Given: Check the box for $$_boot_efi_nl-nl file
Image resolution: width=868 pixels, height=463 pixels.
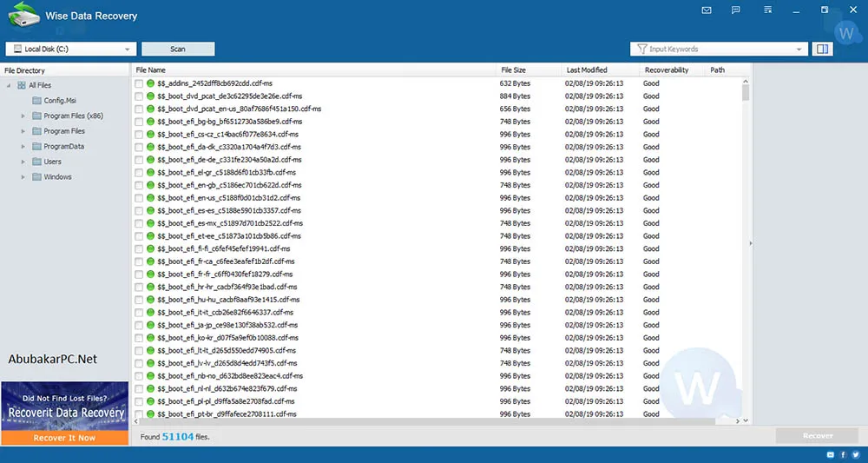Looking at the screenshot, I should (x=138, y=389).
